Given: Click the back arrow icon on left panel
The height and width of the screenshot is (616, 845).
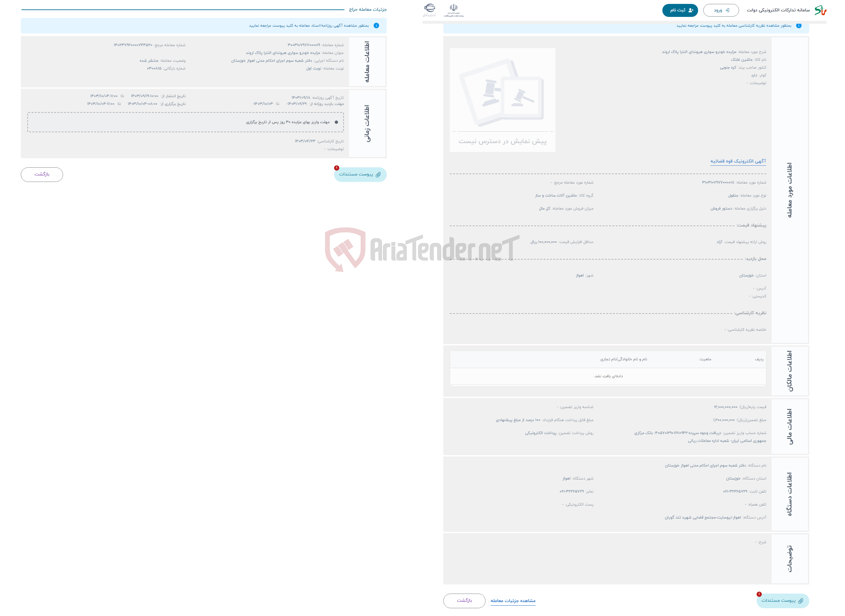Looking at the screenshot, I should tap(42, 174).
